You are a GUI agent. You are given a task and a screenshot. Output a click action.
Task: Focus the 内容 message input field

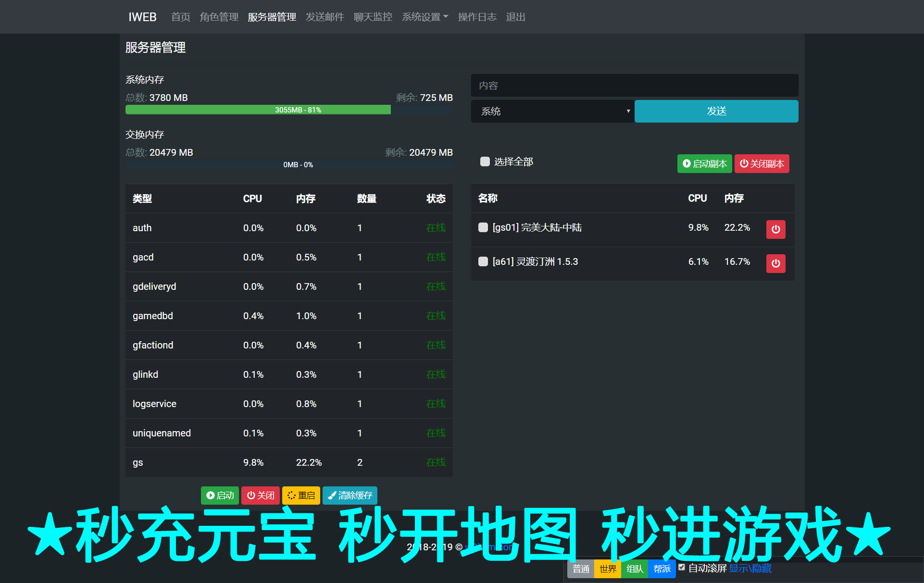click(x=634, y=86)
